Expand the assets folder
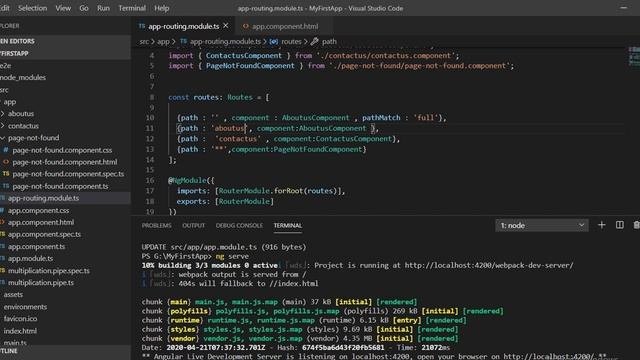 pyautogui.click(x=13, y=295)
